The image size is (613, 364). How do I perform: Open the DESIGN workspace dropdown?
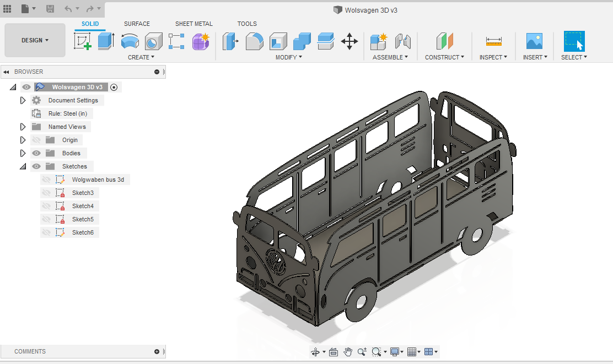[35, 40]
